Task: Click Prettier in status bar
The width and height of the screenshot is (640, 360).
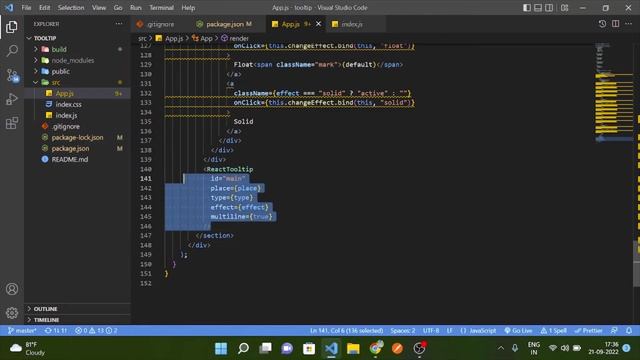Action: 589,330
